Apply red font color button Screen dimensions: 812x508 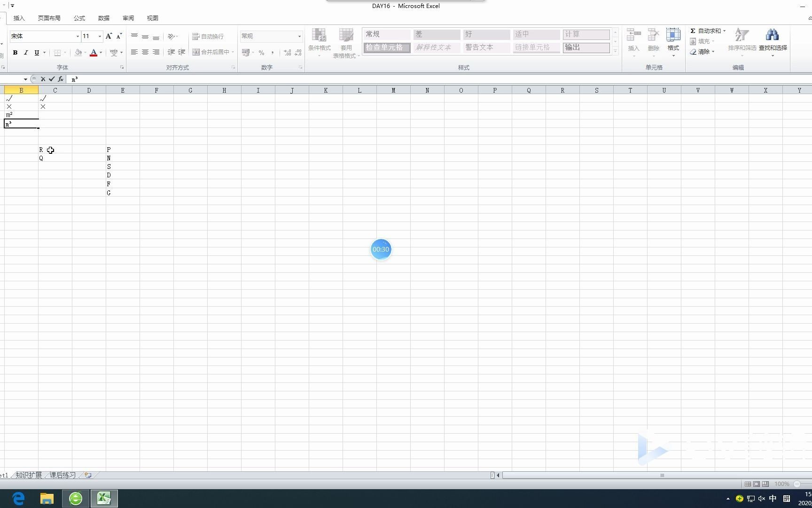pos(94,53)
